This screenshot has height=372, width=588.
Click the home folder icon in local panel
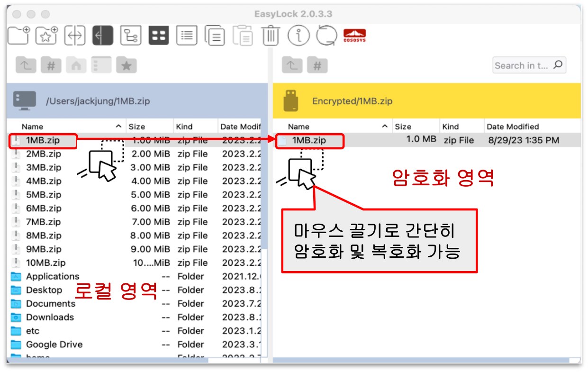tap(76, 65)
